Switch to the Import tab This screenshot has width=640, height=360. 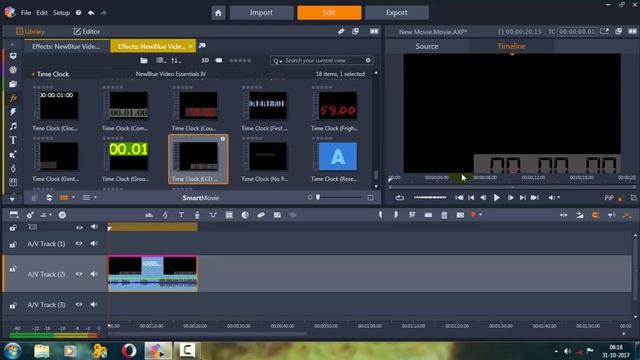(x=261, y=13)
